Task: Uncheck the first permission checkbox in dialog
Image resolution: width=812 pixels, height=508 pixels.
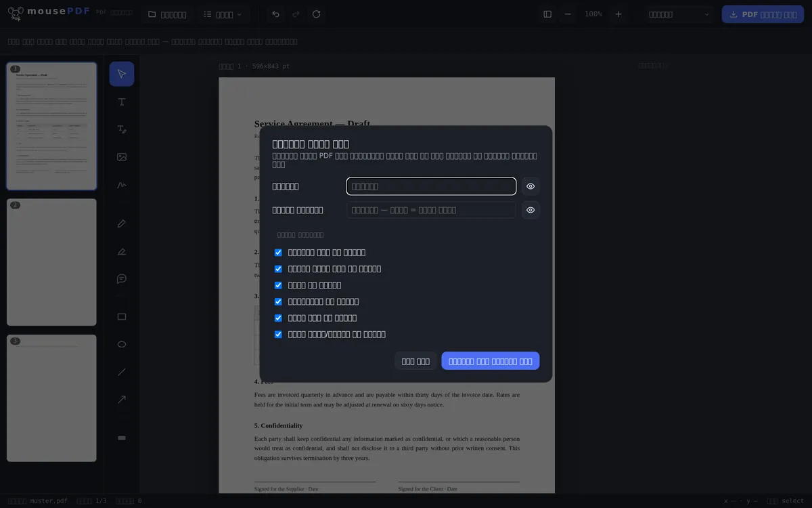Action: coord(278,253)
